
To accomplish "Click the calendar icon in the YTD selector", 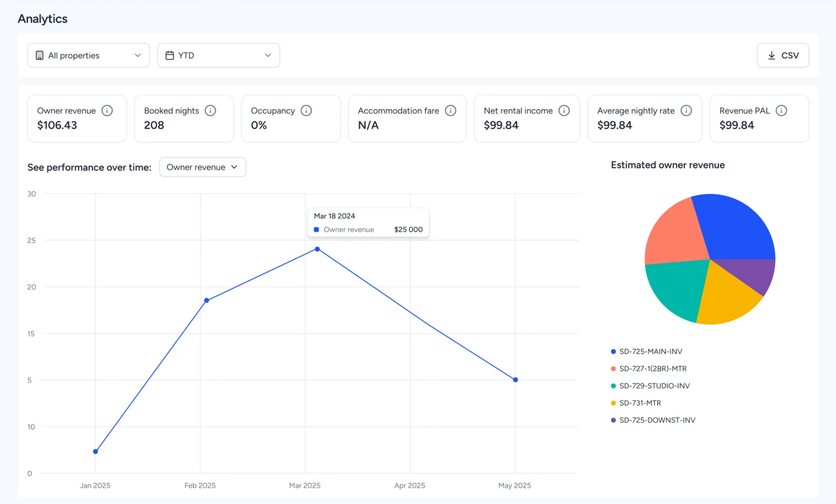I will click(170, 55).
